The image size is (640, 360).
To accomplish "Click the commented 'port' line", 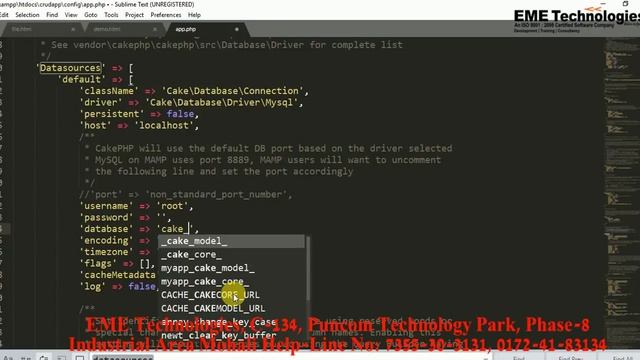I will 186,194.
